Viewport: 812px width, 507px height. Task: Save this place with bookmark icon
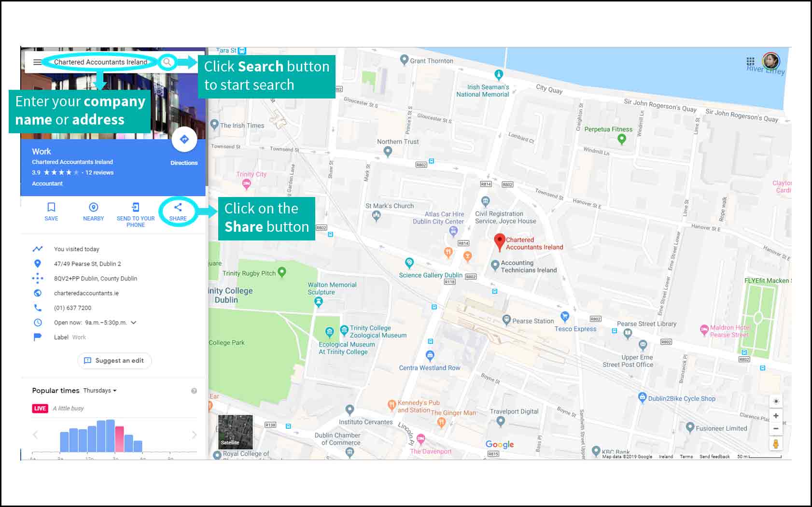click(x=51, y=208)
